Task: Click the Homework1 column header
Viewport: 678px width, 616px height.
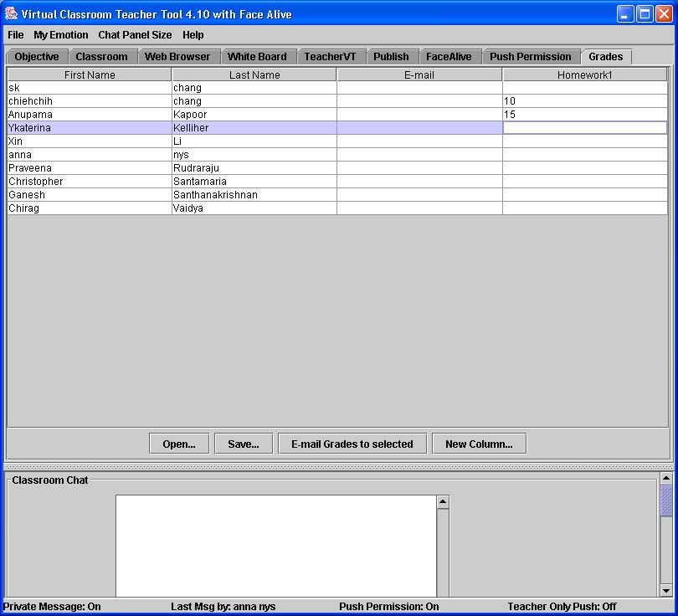Action: pyautogui.click(x=584, y=75)
